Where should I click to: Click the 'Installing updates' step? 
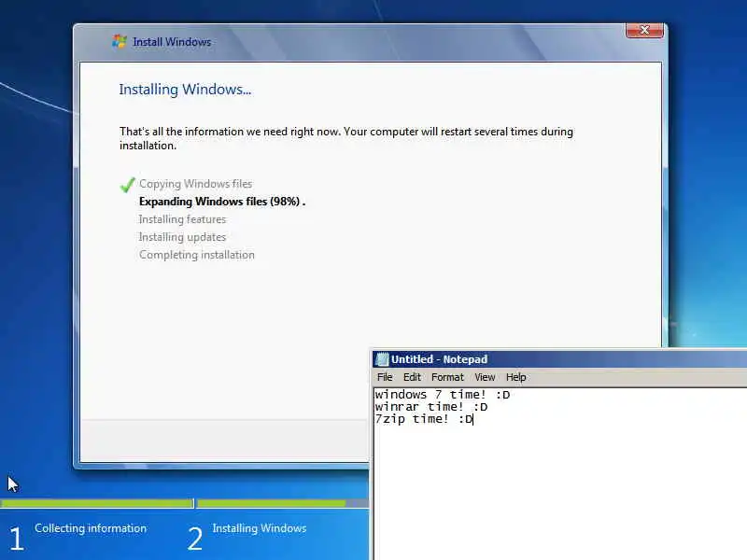pos(182,237)
